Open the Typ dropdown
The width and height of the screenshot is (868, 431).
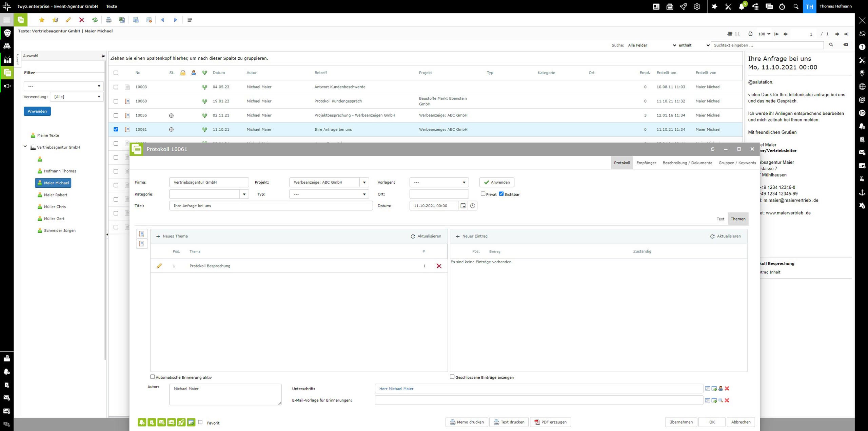coord(329,194)
